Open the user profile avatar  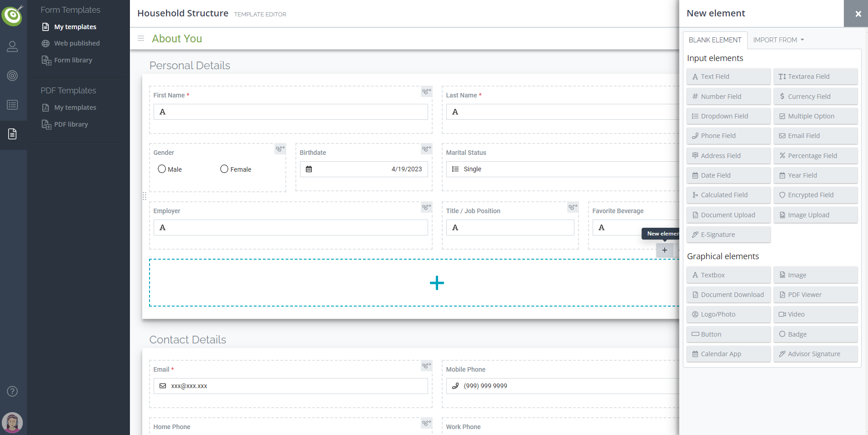(12, 423)
